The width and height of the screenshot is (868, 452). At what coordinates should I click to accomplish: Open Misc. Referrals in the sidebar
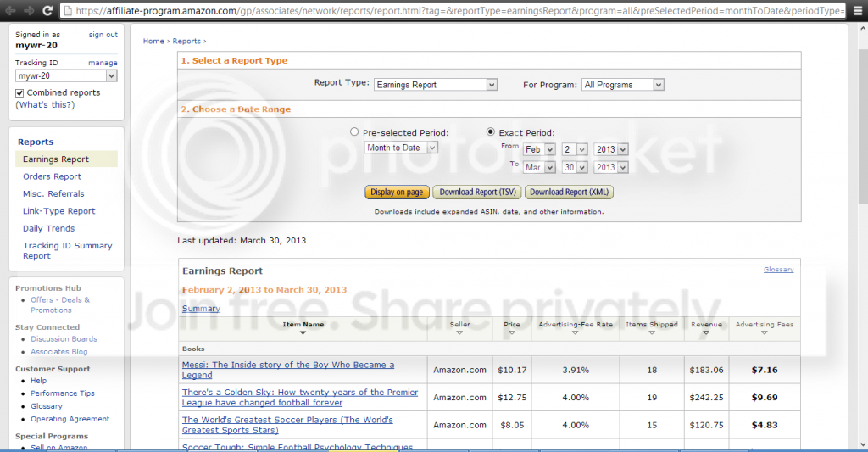[53, 193]
